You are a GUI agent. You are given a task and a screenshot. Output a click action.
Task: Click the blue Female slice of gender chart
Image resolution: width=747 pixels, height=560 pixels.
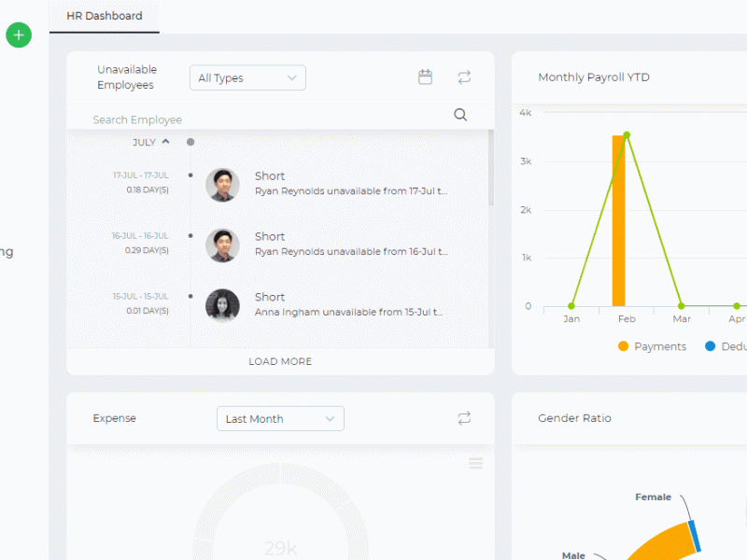click(695, 536)
